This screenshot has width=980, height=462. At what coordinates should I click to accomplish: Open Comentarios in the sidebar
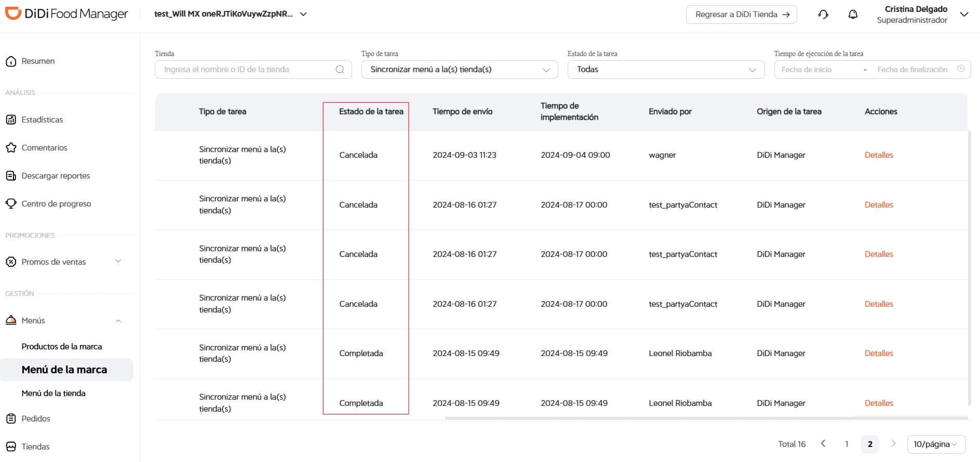tap(44, 148)
